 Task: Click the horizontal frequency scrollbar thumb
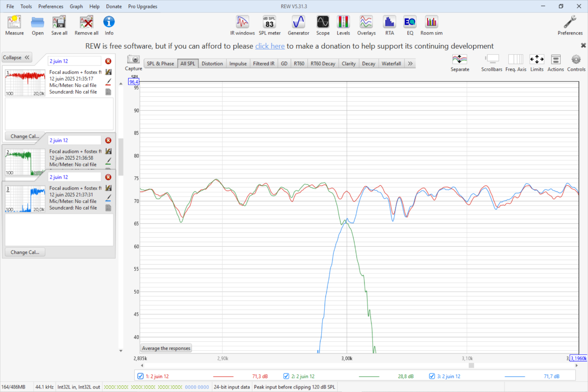(471, 366)
